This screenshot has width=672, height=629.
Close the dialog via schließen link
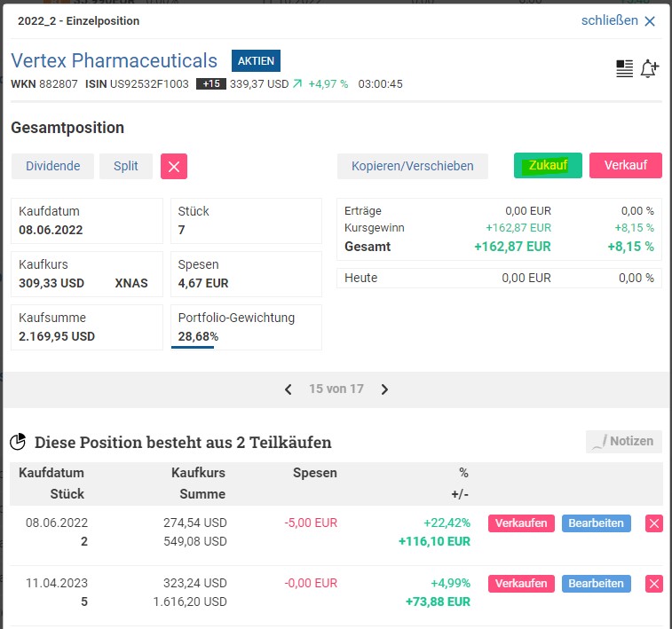[x=618, y=20]
